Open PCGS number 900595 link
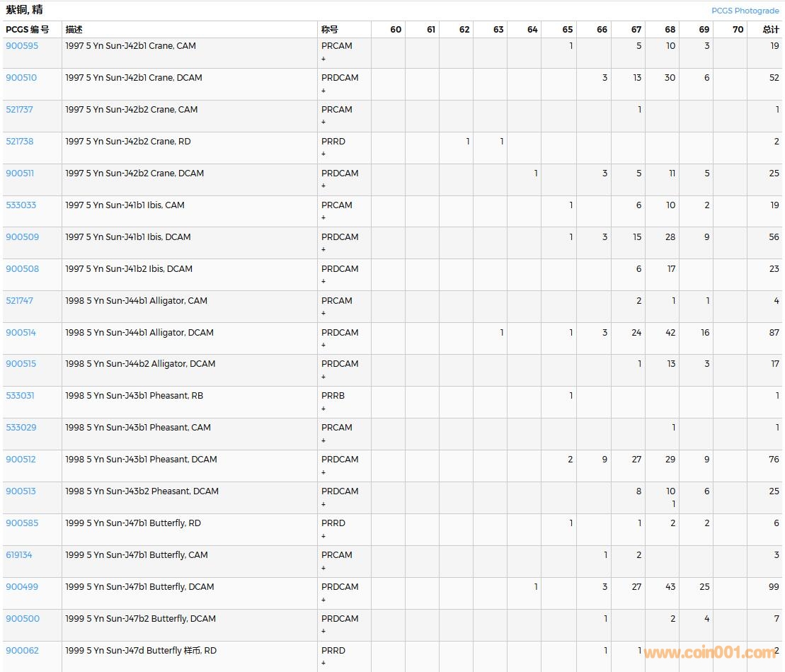Viewport: 785px width, 672px height. 22,46
